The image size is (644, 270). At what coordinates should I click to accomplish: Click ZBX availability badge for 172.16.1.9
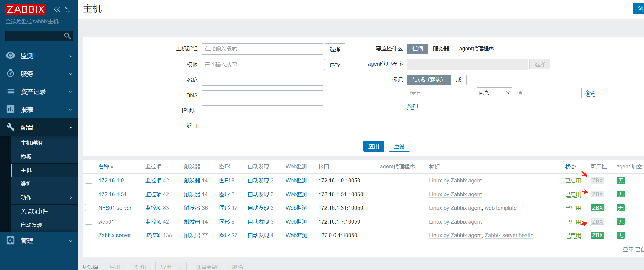[x=597, y=181]
